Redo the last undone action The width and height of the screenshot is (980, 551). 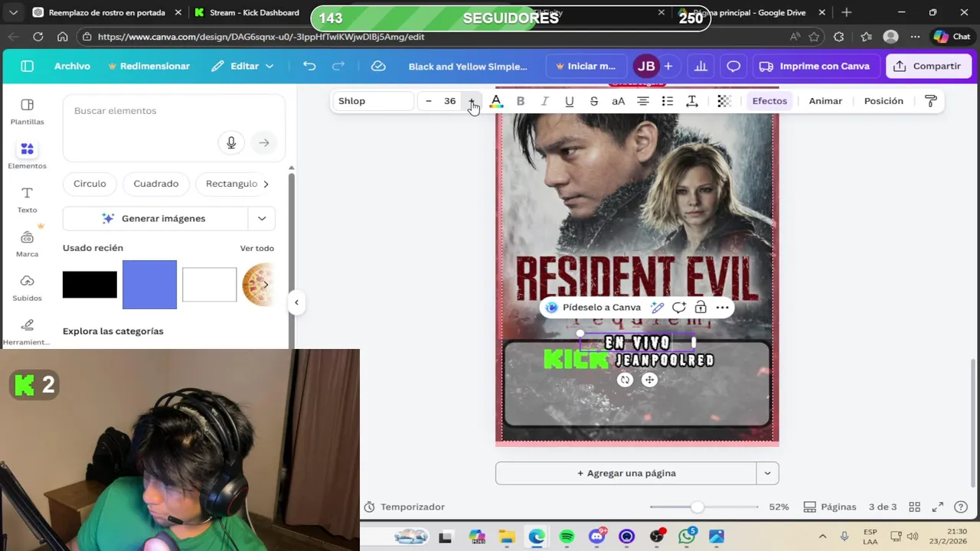[x=338, y=67]
